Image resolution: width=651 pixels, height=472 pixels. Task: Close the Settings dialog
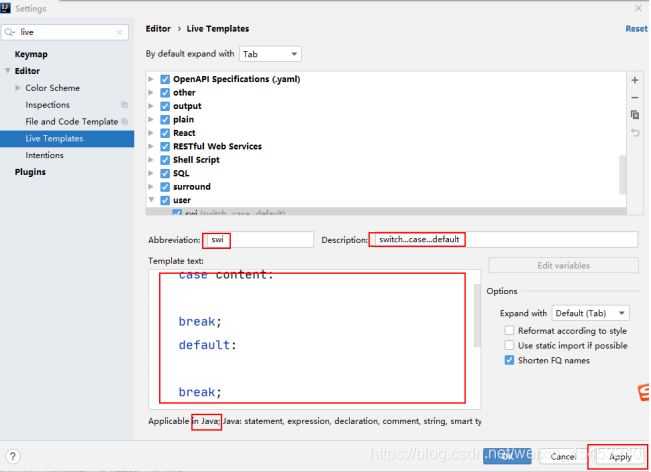coord(638,8)
